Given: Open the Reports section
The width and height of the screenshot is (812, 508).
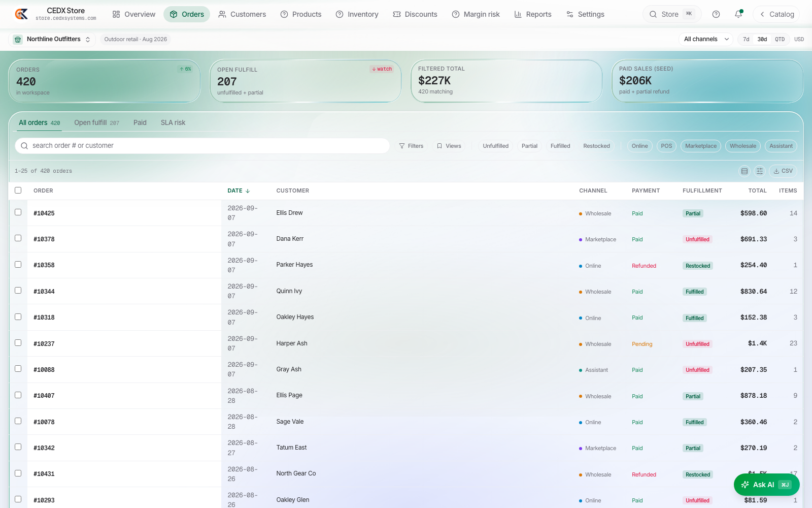Looking at the screenshot, I should [533, 14].
